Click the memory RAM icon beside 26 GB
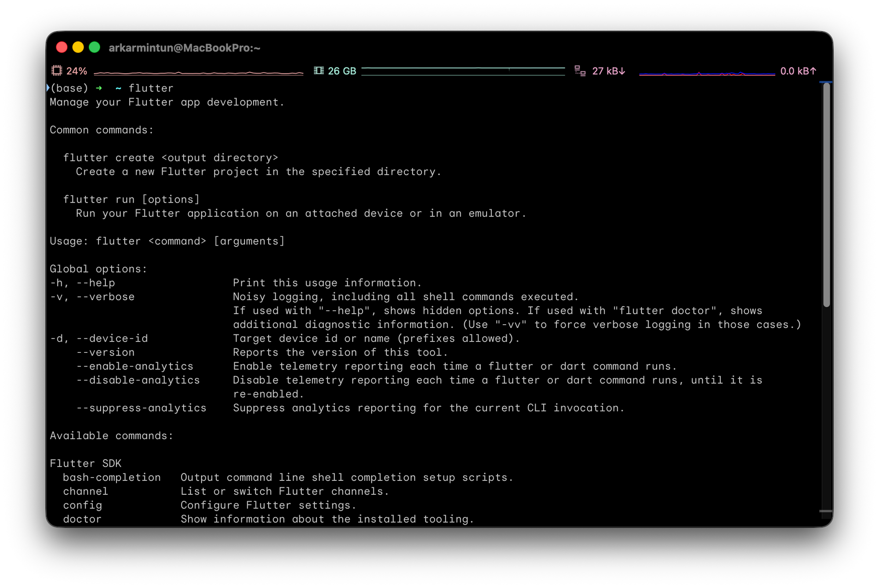Image resolution: width=879 pixels, height=588 pixels. pyautogui.click(x=319, y=71)
